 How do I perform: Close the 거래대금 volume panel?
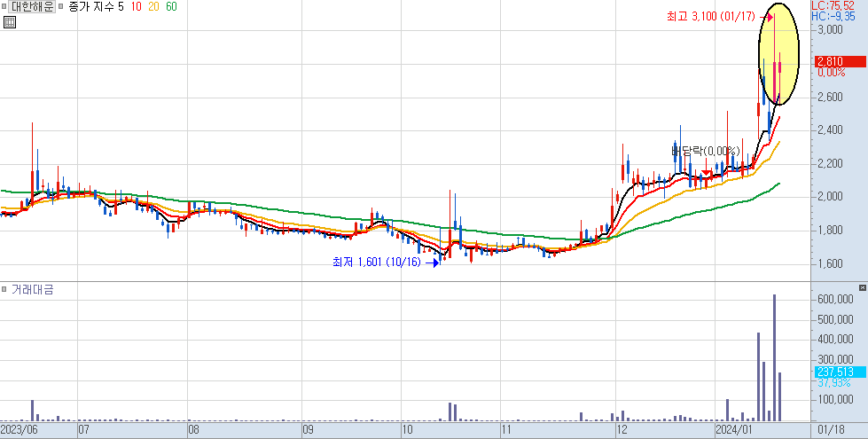click(863, 288)
